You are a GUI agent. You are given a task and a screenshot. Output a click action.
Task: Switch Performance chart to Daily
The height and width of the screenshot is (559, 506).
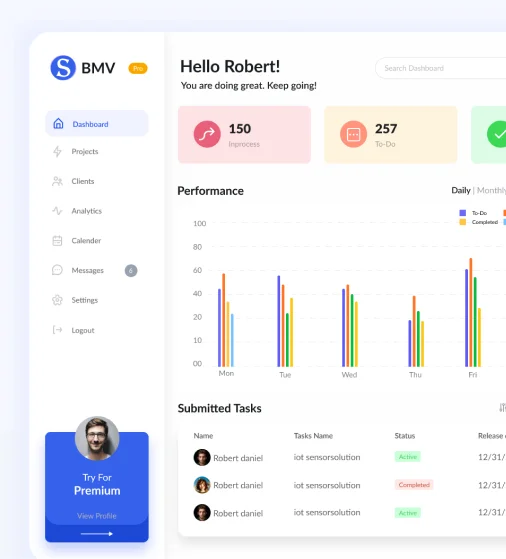461,190
